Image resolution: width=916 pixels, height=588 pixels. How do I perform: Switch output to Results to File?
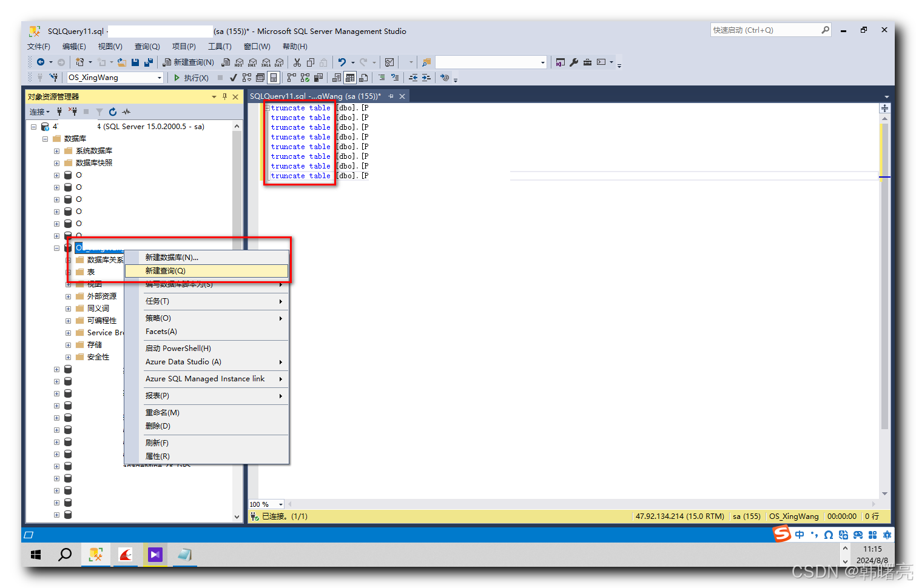point(363,78)
